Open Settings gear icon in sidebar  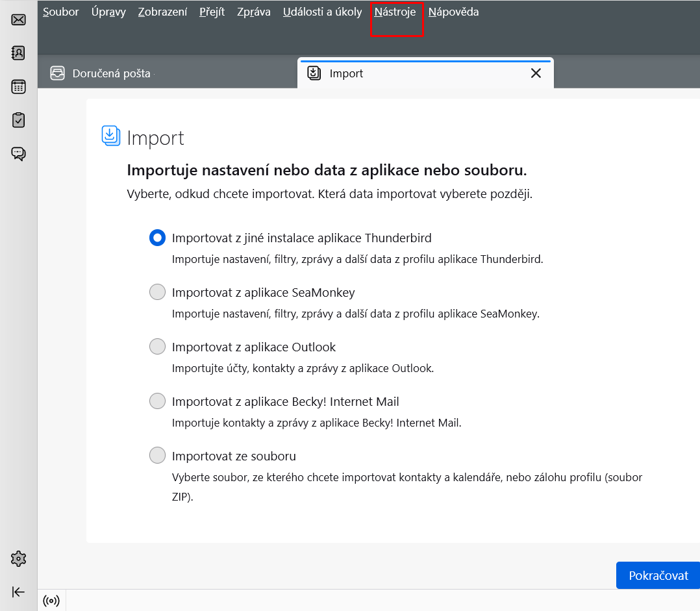(18, 558)
